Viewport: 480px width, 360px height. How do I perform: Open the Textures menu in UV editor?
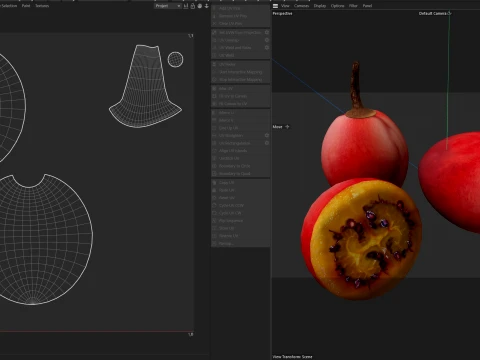click(x=42, y=6)
